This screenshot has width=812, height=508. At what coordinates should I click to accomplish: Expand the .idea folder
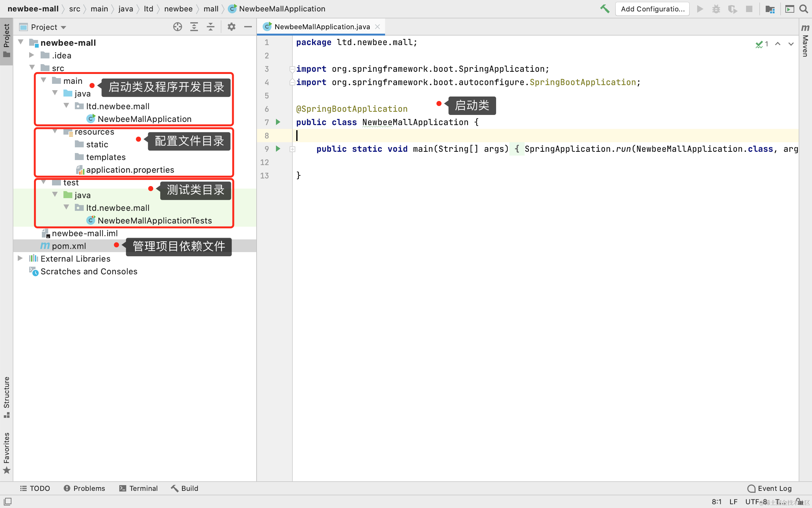coord(32,55)
